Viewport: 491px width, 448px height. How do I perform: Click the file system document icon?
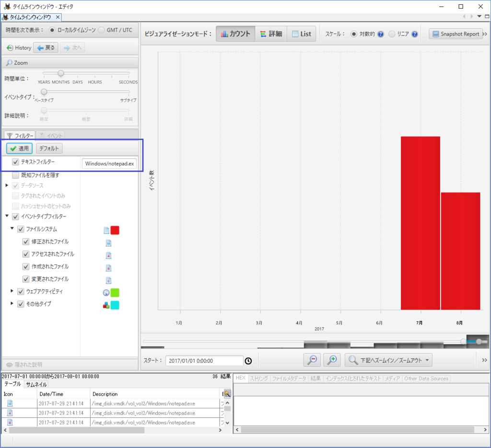[x=106, y=230]
